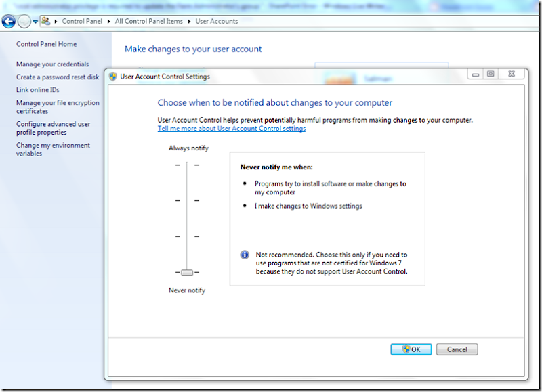
Task: Click the UAC shield title bar icon
Action: tap(112, 77)
